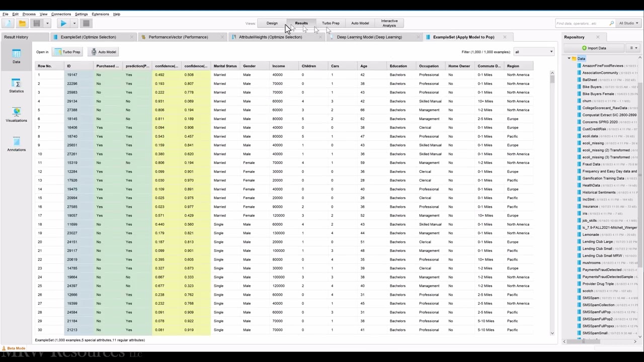Click the Import Data button

pos(594,48)
